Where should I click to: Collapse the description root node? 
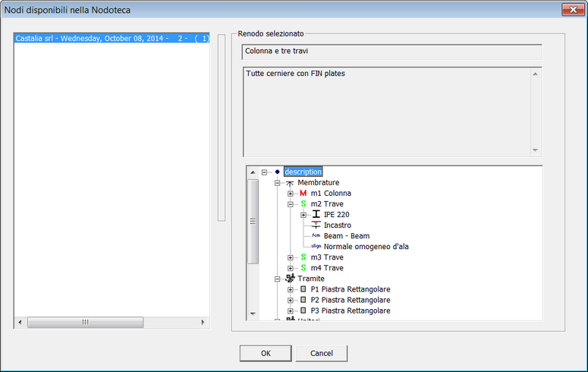pos(264,172)
